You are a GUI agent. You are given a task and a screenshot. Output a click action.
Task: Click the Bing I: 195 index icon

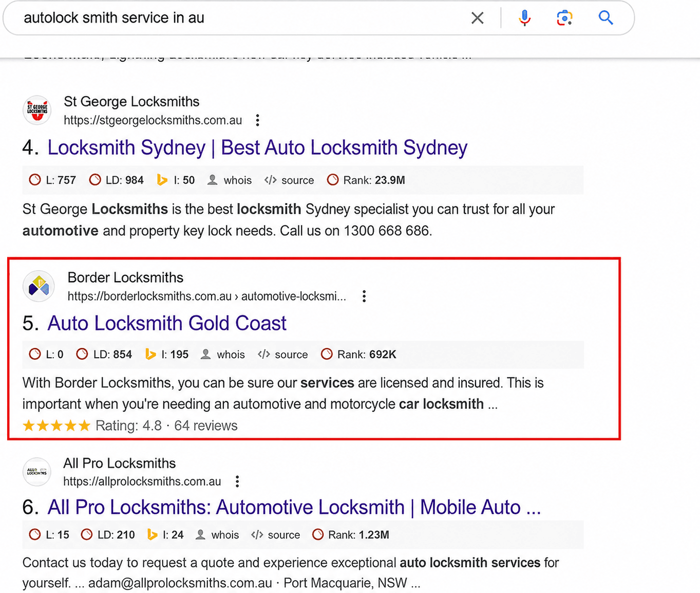[150, 354]
